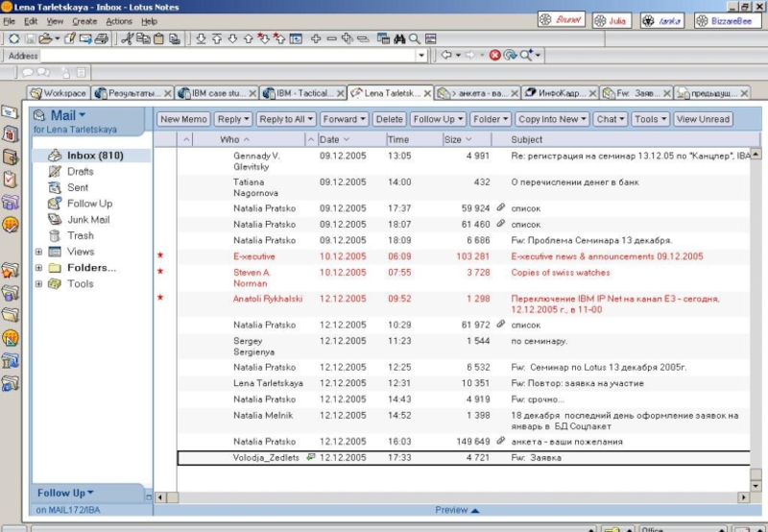
Task: Click attachment paperclip on the анкета message
Action: click(500, 441)
